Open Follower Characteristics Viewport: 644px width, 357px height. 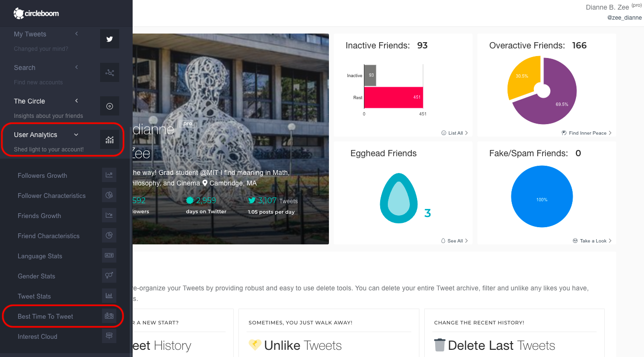point(52,196)
